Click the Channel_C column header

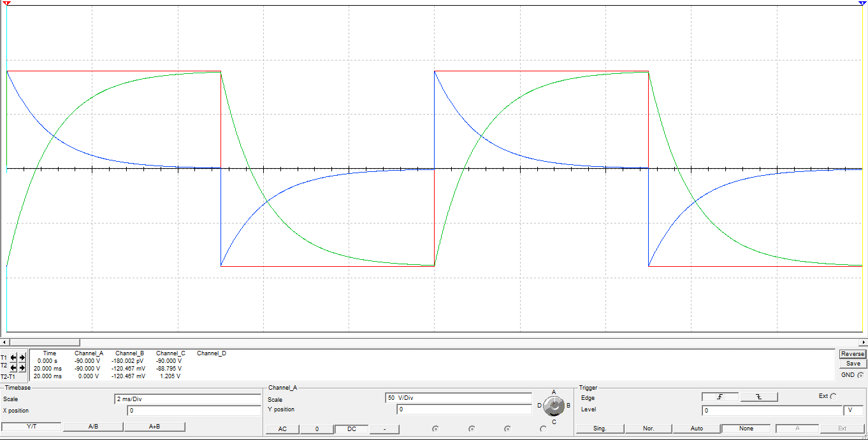[x=170, y=353]
